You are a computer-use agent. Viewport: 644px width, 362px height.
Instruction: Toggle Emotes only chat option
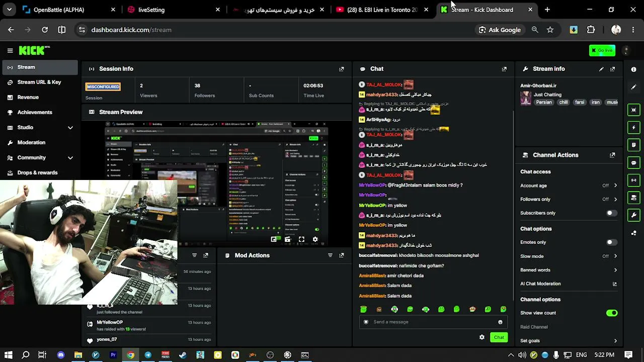[x=611, y=242]
